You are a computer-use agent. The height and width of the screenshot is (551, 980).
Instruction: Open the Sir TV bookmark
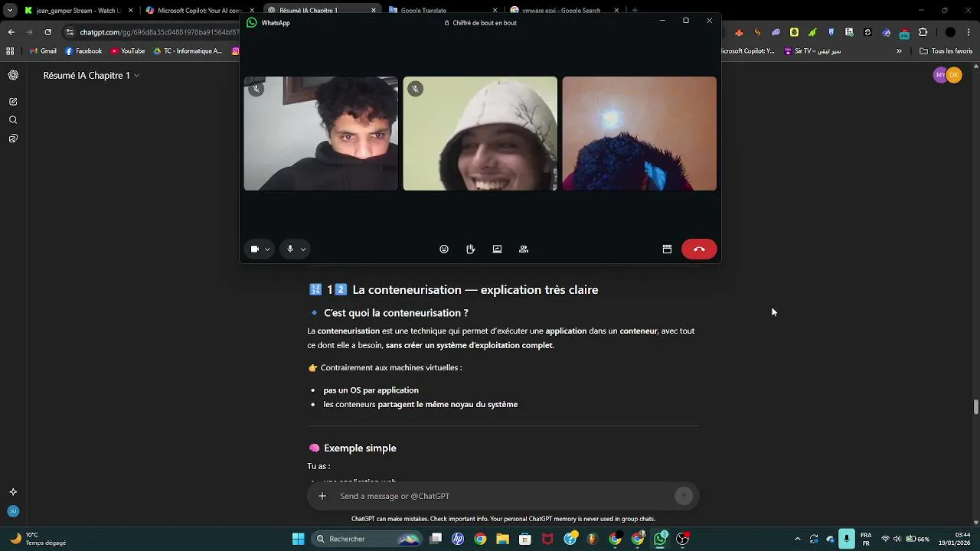(812, 51)
